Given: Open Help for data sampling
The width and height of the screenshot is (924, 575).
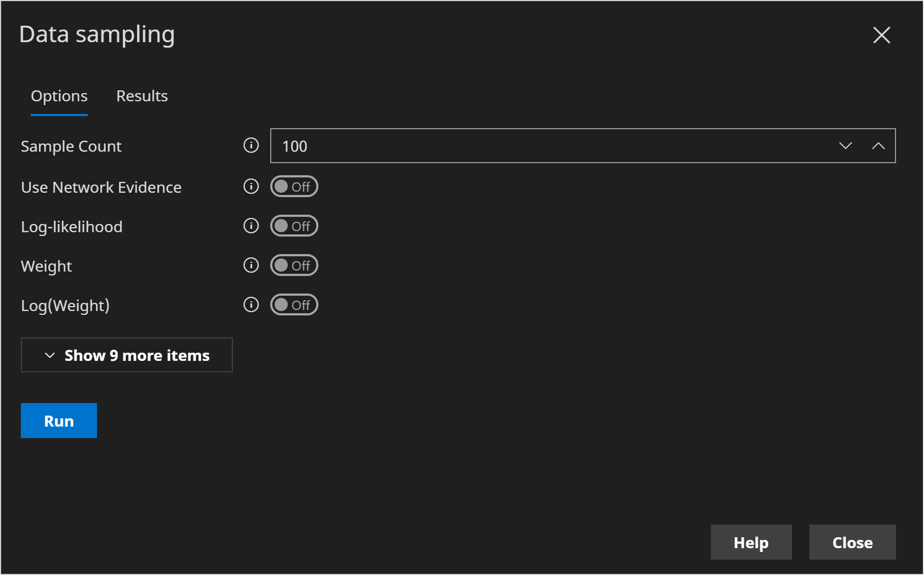Looking at the screenshot, I should (x=751, y=542).
